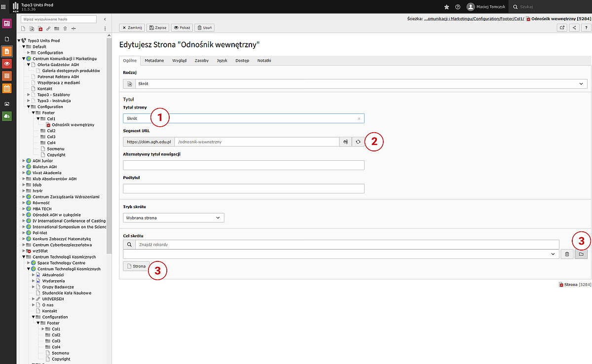The width and height of the screenshot is (592, 364).
Task: Switch to the Zasoby tab
Action: pos(201,60)
